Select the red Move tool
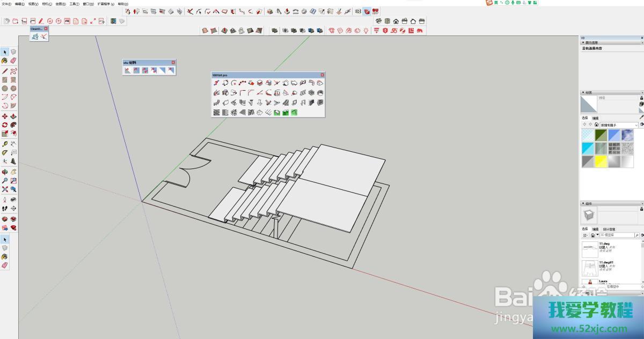The width and height of the screenshot is (644, 339). click(5, 116)
